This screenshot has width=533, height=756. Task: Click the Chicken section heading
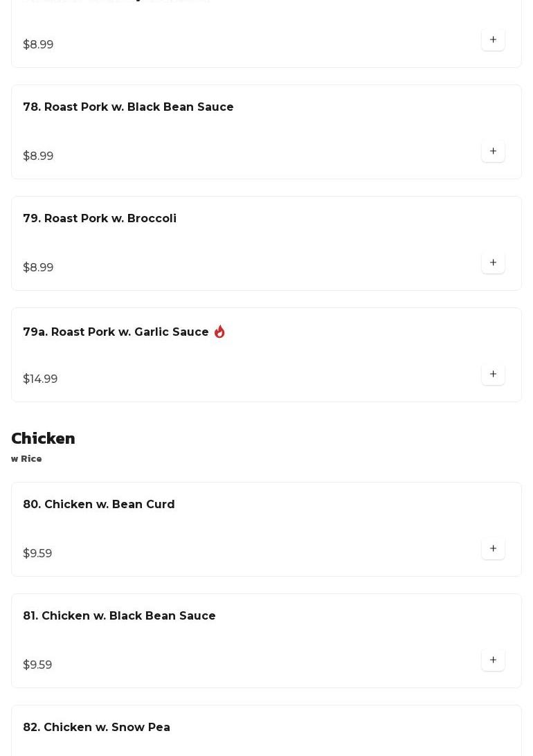click(x=43, y=438)
